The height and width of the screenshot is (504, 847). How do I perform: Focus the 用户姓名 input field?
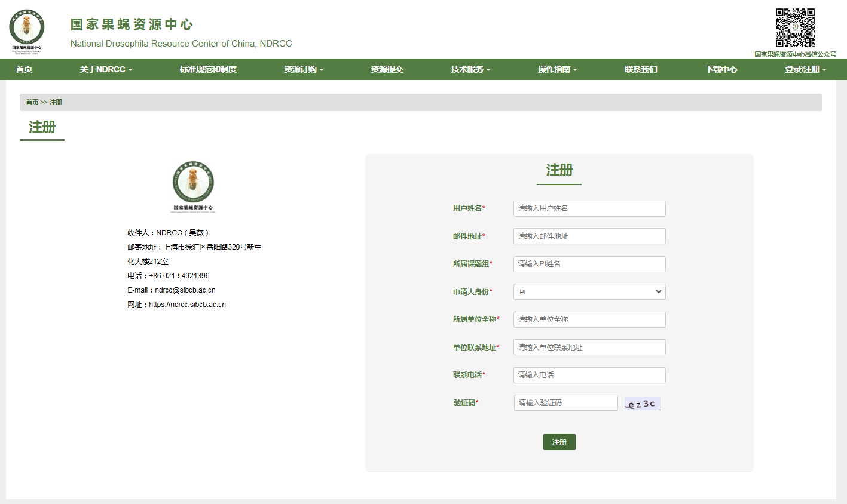(589, 208)
